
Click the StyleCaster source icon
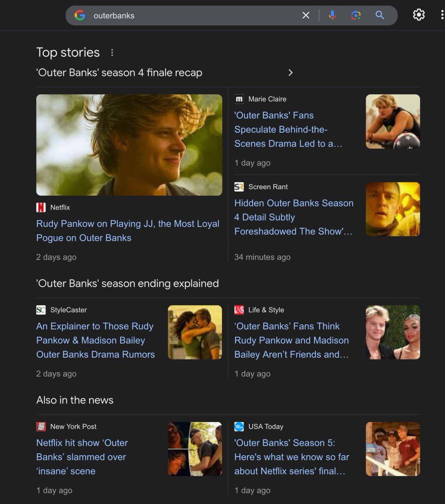pos(41,310)
